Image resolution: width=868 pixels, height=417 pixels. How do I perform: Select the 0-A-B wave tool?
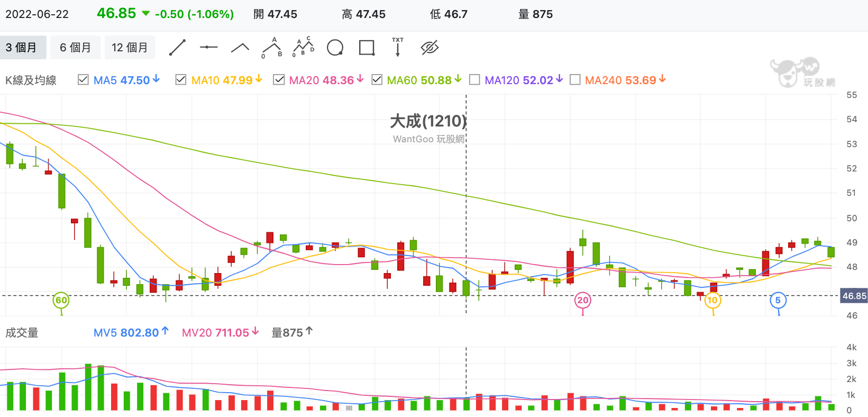tap(272, 48)
